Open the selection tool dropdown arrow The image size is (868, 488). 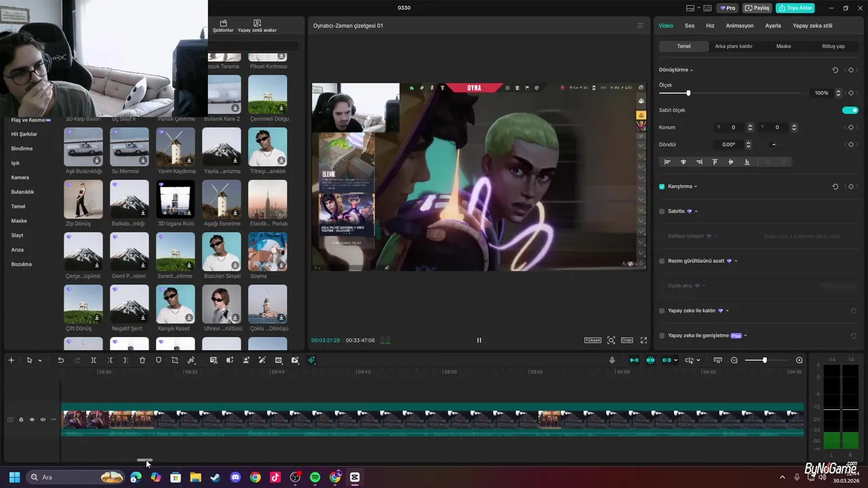click(x=40, y=361)
